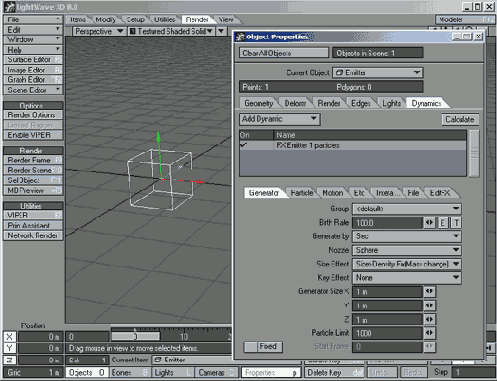Switch to the Particle tab
The width and height of the screenshot is (497, 381).
pos(302,193)
